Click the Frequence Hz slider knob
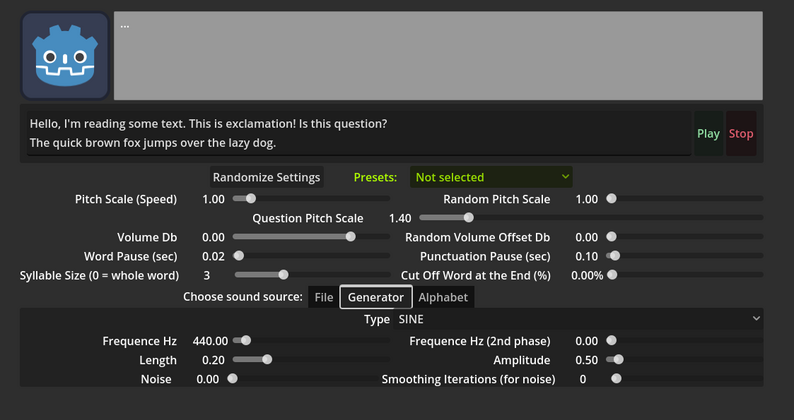This screenshot has height=420, width=794. [246, 340]
